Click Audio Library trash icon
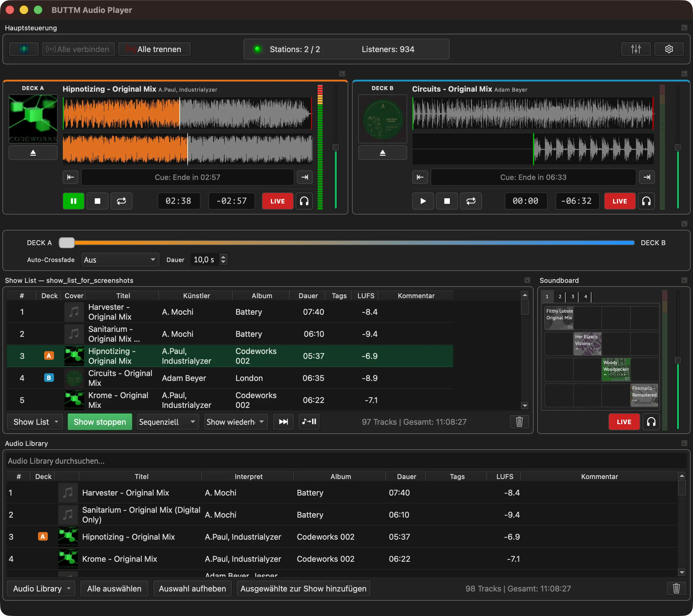Viewport: 693px width, 616px height. (x=676, y=588)
